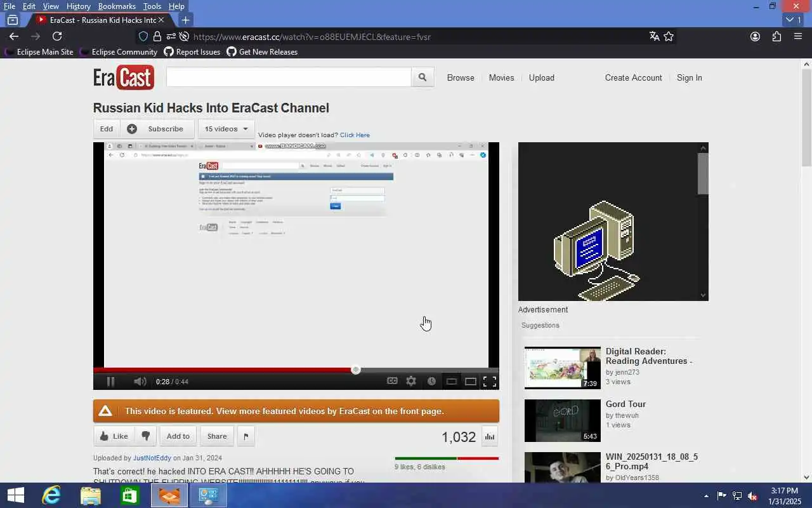
Task: Show video statistics bar-chart icon
Action: point(489,436)
